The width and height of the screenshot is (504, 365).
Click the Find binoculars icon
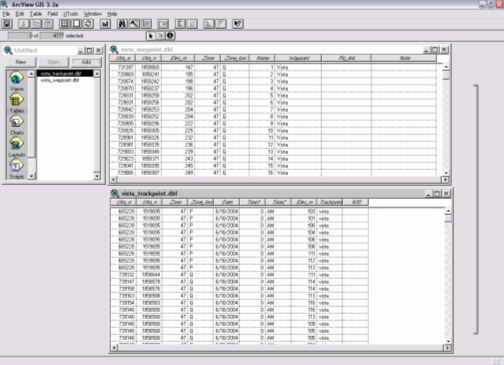point(122,24)
